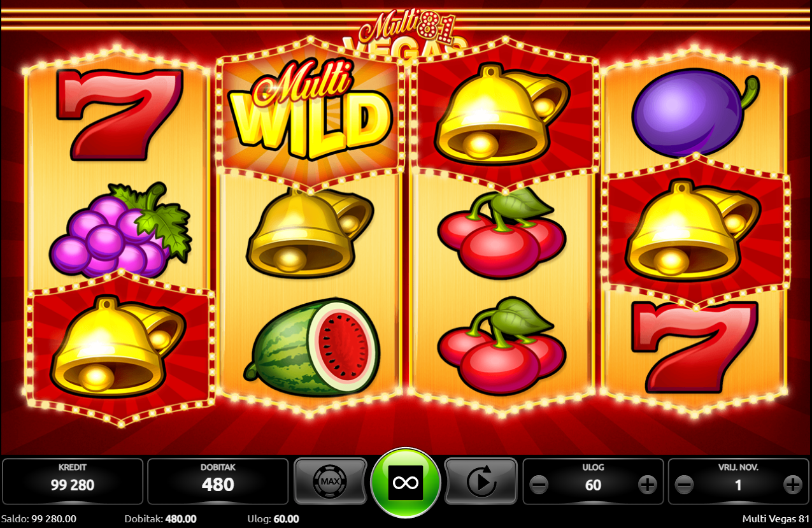This screenshot has width=812, height=528.
Task: Select the purple plum symbol
Action: click(x=694, y=113)
